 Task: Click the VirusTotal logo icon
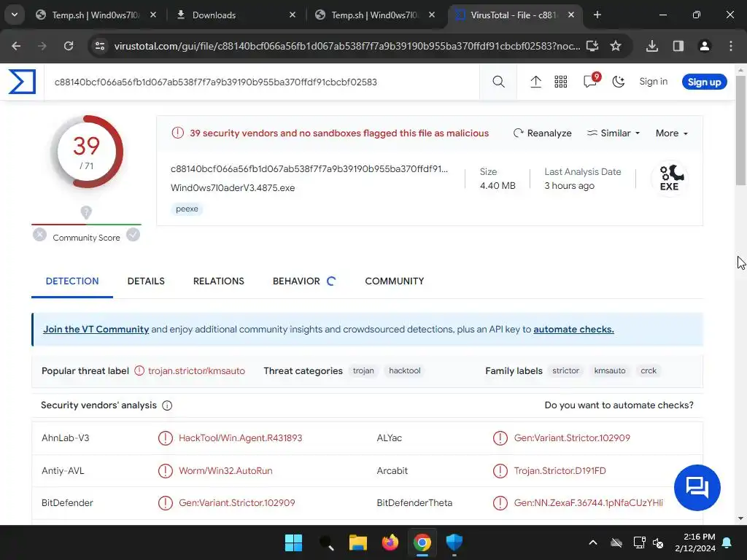pyautogui.click(x=22, y=82)
